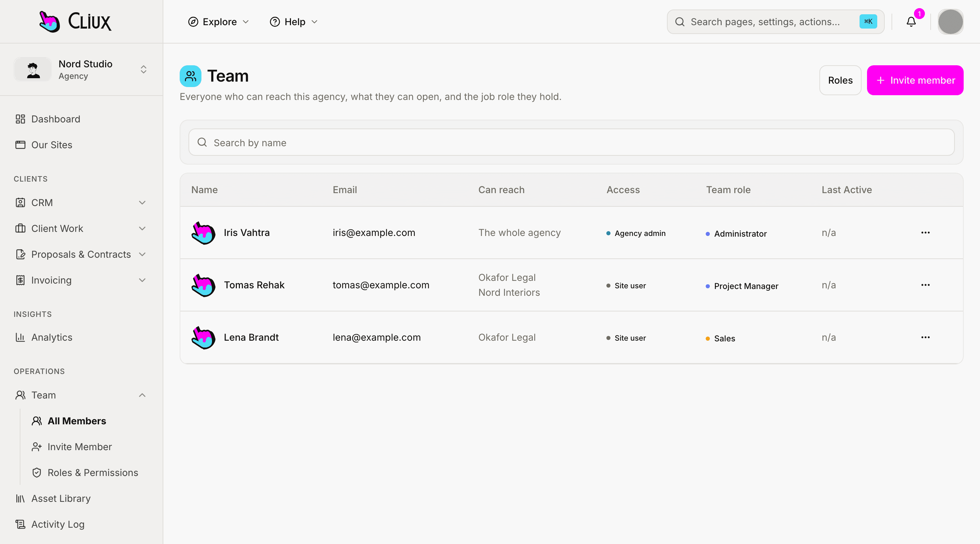Focus the Search by name field

571,142
